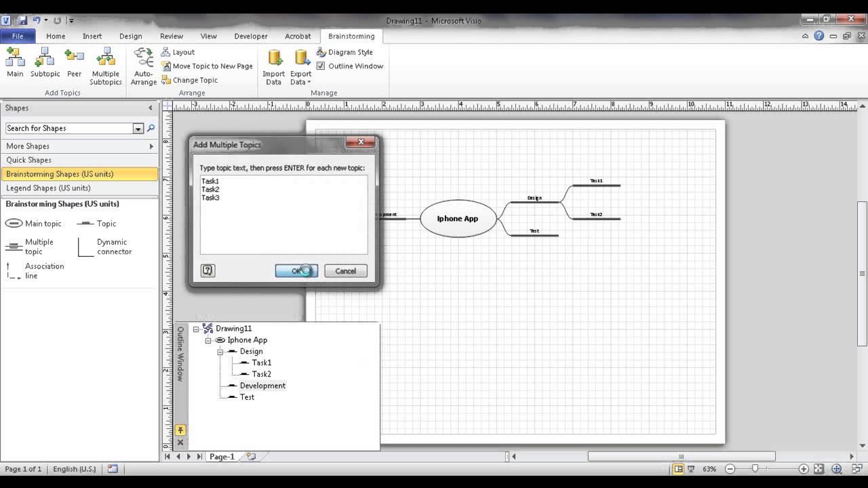Add a Main topic from the ribbon
868x488 pixels.
(15, 62)
